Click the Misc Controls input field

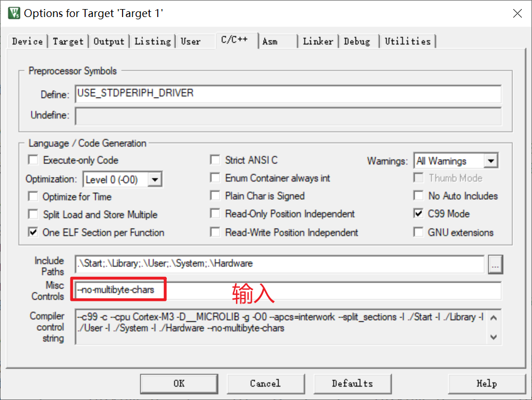click(288, 290)
